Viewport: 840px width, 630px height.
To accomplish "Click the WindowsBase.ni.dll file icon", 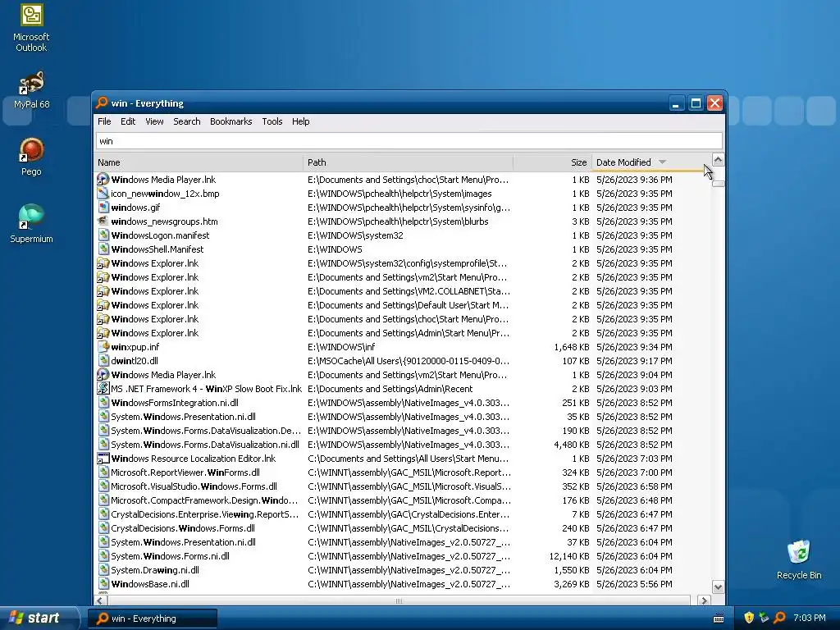I will pos(103,584).
